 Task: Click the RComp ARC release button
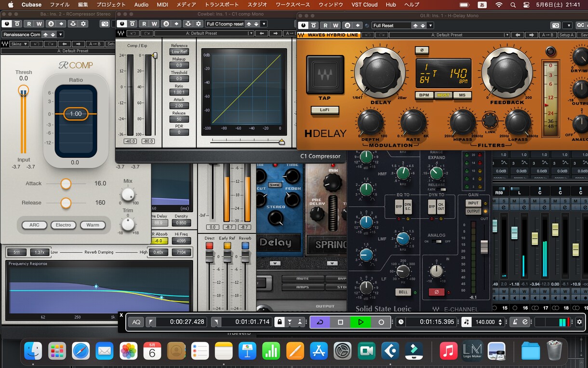click(x=34, y=225)
